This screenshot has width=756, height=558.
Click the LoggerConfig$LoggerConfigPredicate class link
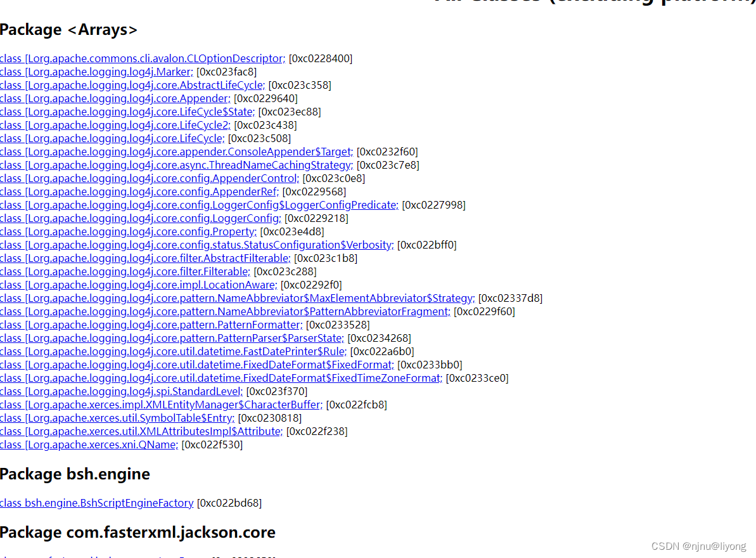pyautogui.click(x=199, y=205)
